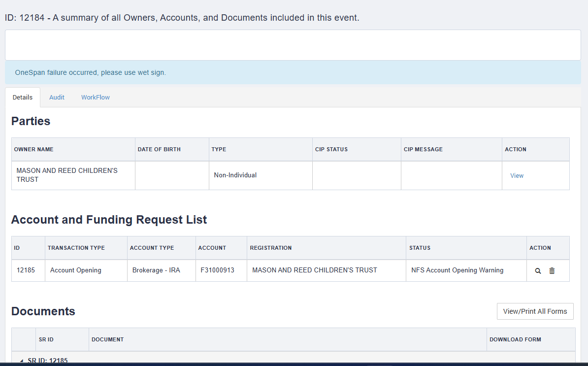This screenshot has width=588, height=366.
Task: Collapse the SR ID: 12185 group
Action: coord(21,361)
